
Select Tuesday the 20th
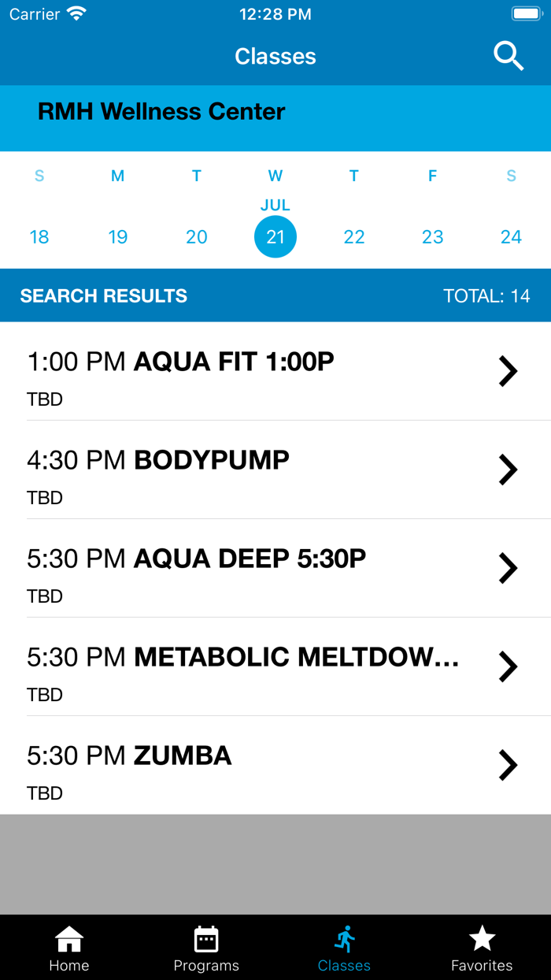click(197, 237)
